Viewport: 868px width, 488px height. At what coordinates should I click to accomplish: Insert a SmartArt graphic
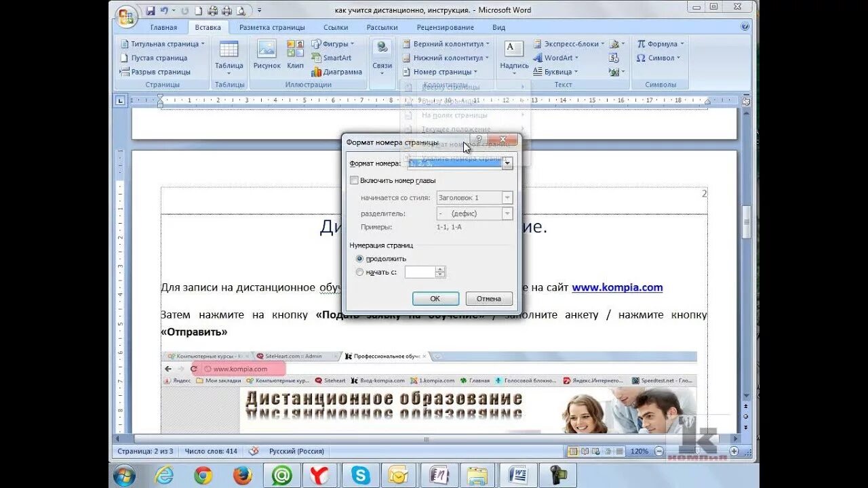(332, 58)
